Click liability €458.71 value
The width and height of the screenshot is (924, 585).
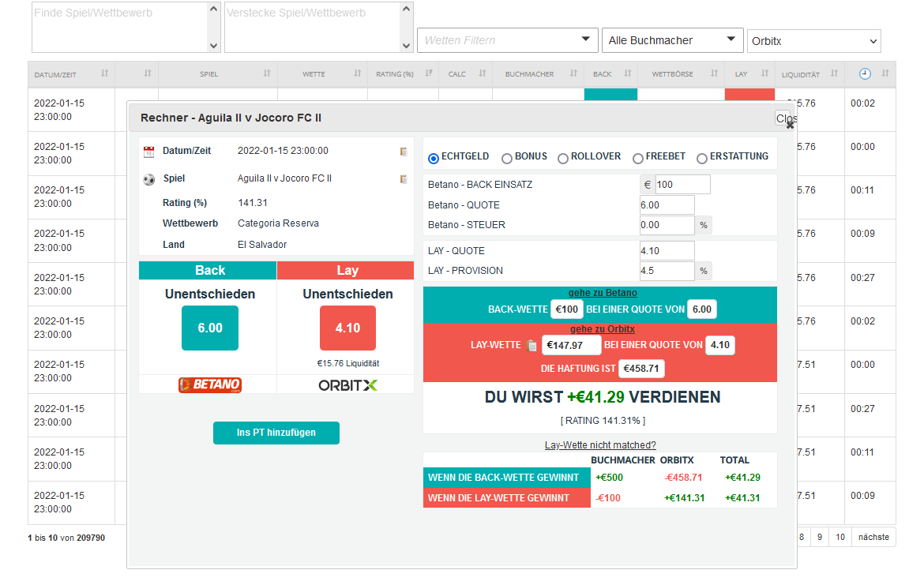(x=641, y=369)
